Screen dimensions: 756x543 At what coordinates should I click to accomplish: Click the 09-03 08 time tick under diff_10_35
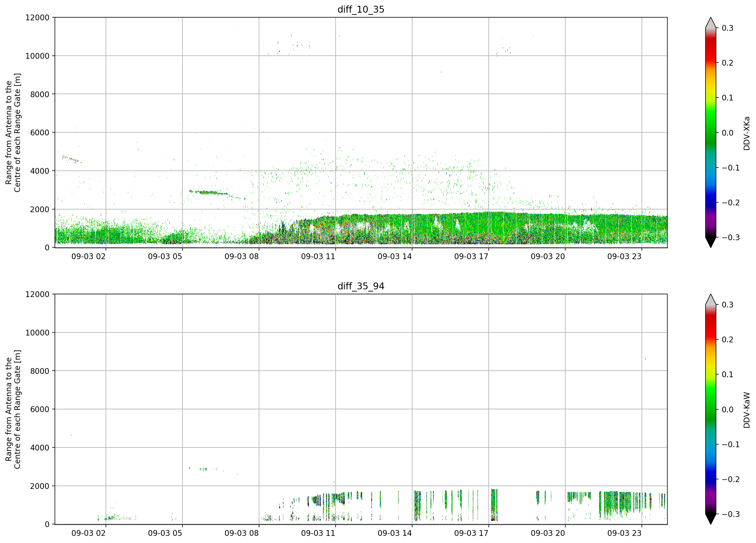[242, 256]
